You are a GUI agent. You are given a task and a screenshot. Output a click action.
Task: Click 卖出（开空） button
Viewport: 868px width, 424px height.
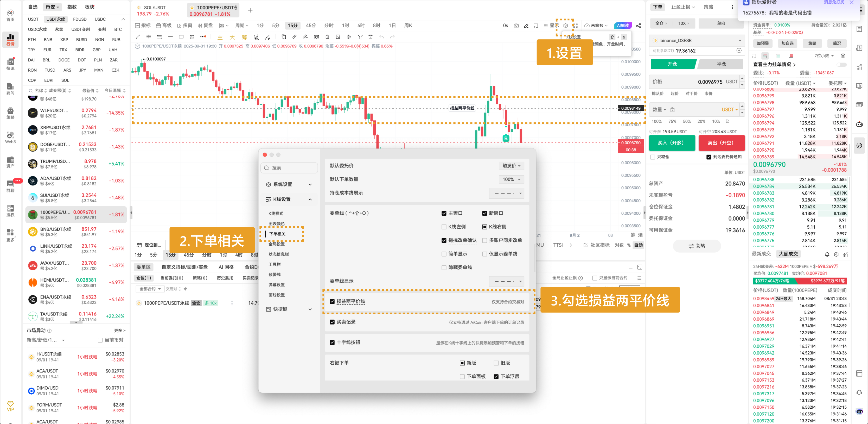(x=722, y=143)
